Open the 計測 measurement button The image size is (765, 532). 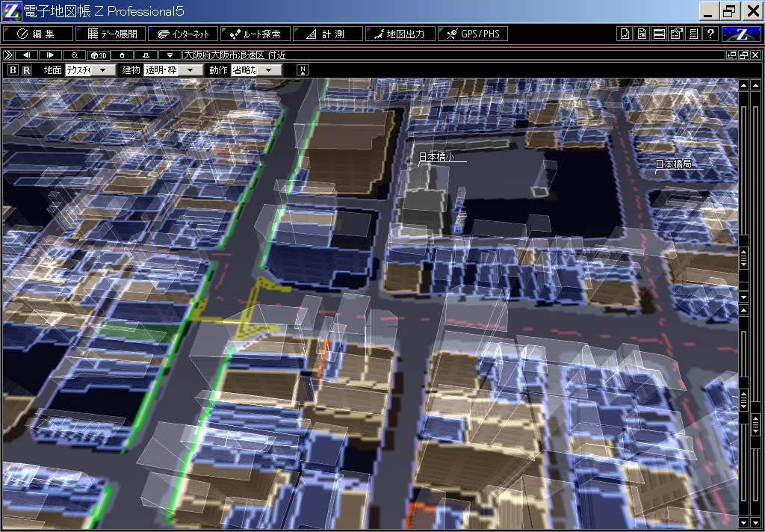[328, 34]
